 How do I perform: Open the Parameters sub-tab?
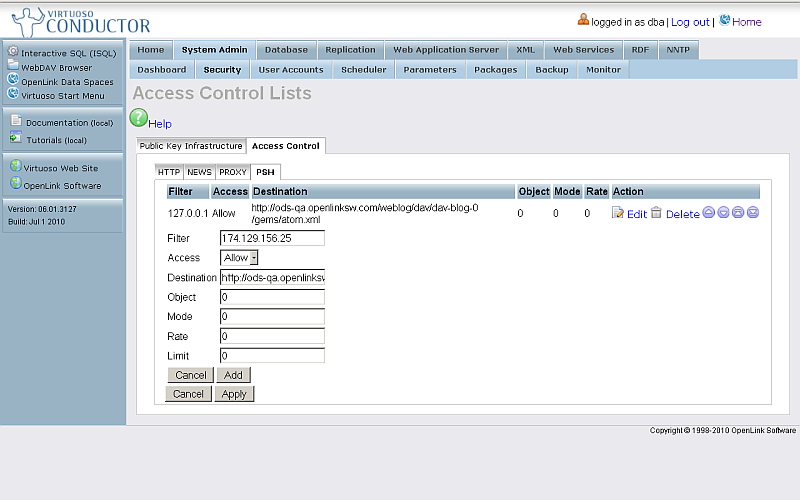click(430, 70)
